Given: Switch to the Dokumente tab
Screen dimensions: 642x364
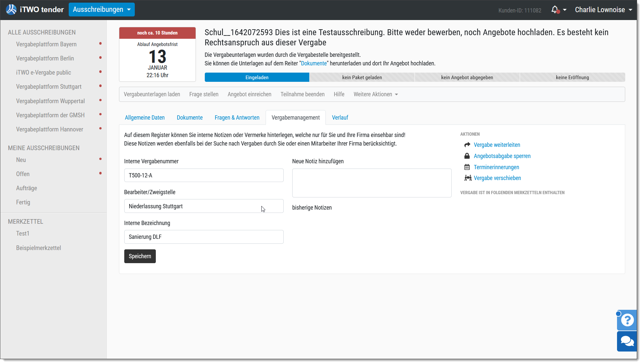Looking at the screenshot, I should point(190,118).
